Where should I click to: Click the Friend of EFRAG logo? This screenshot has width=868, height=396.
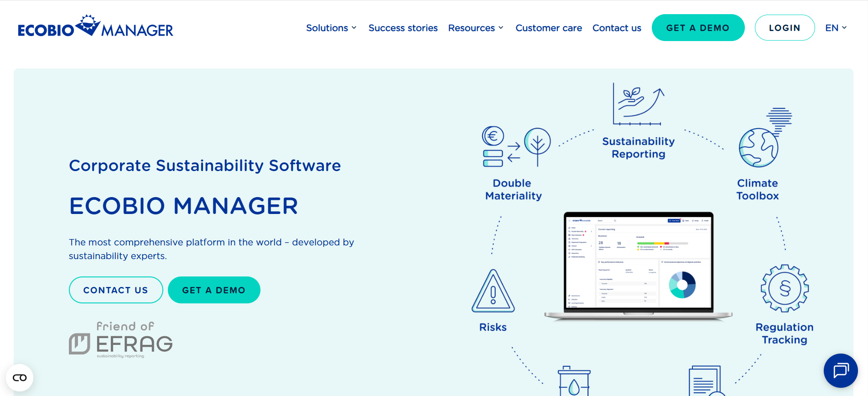click(121, 340)
